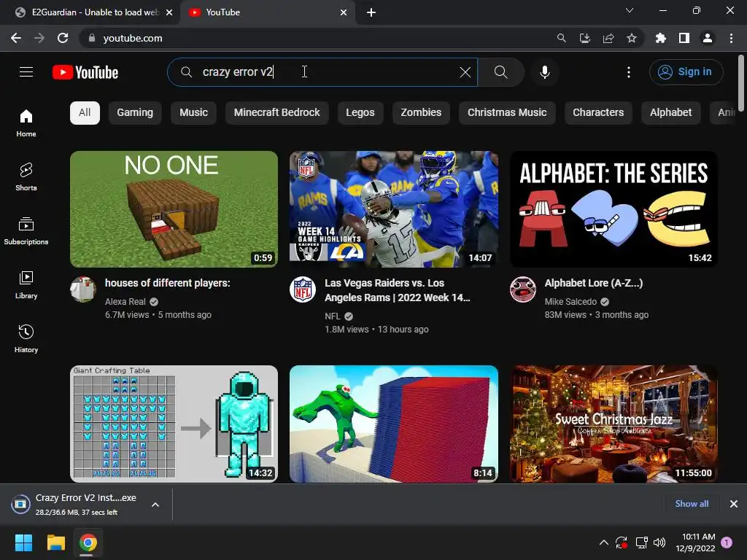The height and width of the screenshot is (560, 747).
Task: Open Alexa Real channel avatar
Action: pos(83,289)
